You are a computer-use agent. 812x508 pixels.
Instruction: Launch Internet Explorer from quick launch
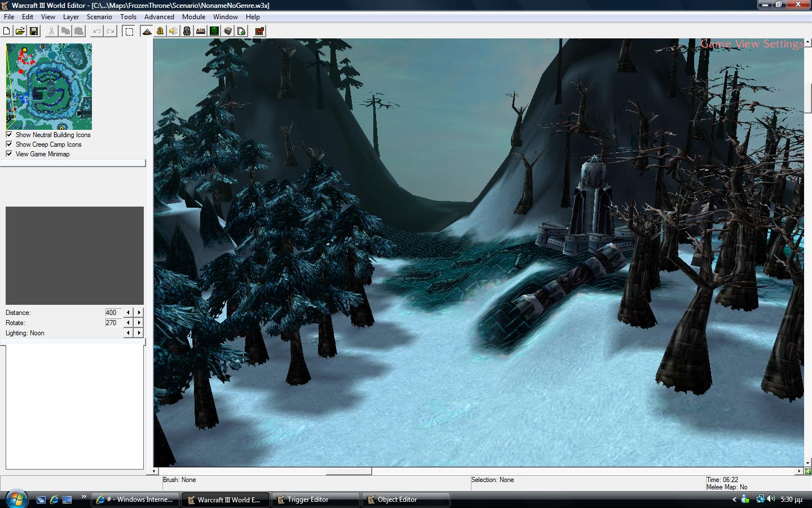54,500
